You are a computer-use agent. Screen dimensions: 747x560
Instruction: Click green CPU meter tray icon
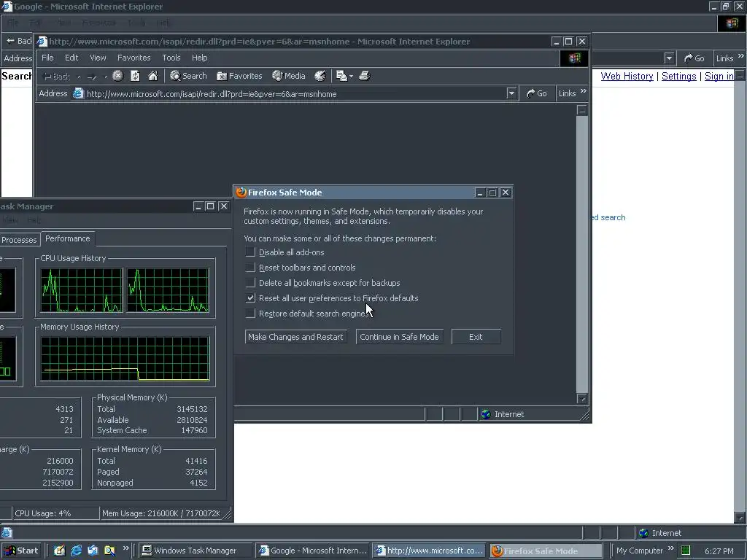click(685, 551)
